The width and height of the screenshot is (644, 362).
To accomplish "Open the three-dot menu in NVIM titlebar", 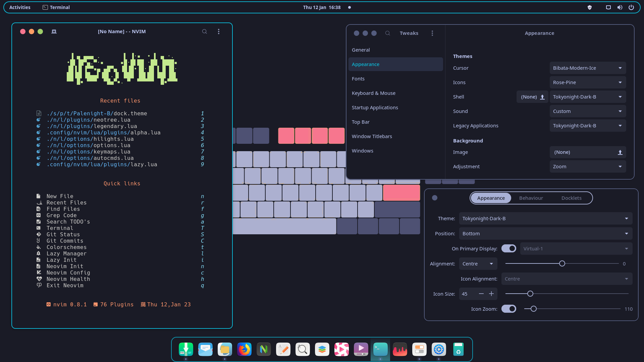I will 219,32.
